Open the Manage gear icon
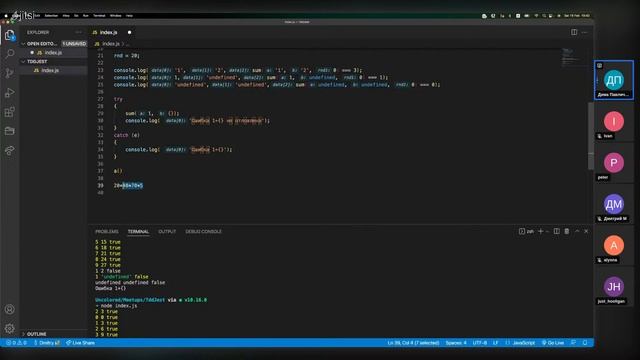The image size is (640, 360). (x=10, y=328)
